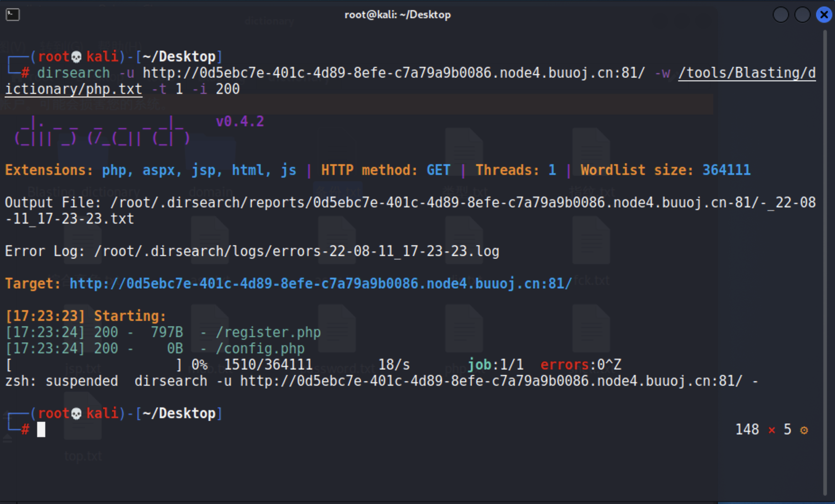Minimize the terminal with the first round button
Screen dimensions: 835x504
(780, 15)
